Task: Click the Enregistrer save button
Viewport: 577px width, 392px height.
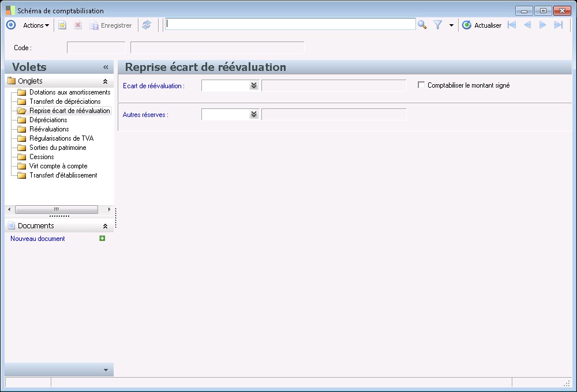Action: (x=110, y=25)
